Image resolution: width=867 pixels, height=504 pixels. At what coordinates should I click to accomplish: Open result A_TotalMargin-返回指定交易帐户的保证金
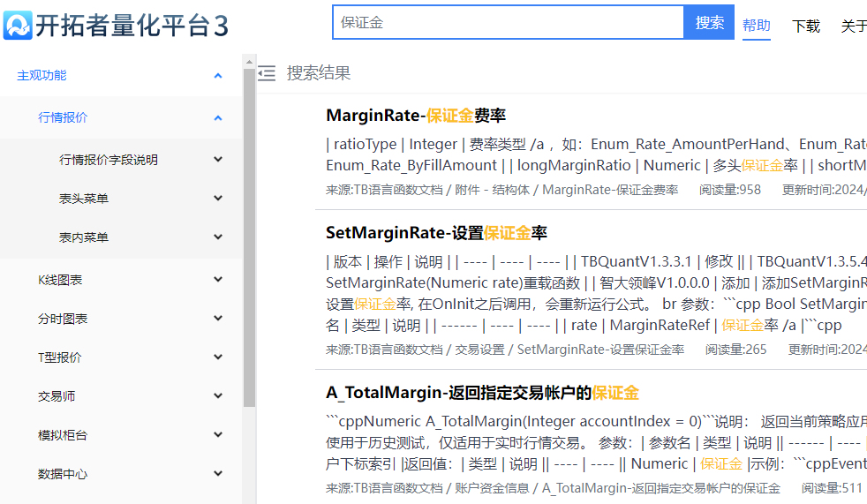[482, 393]
